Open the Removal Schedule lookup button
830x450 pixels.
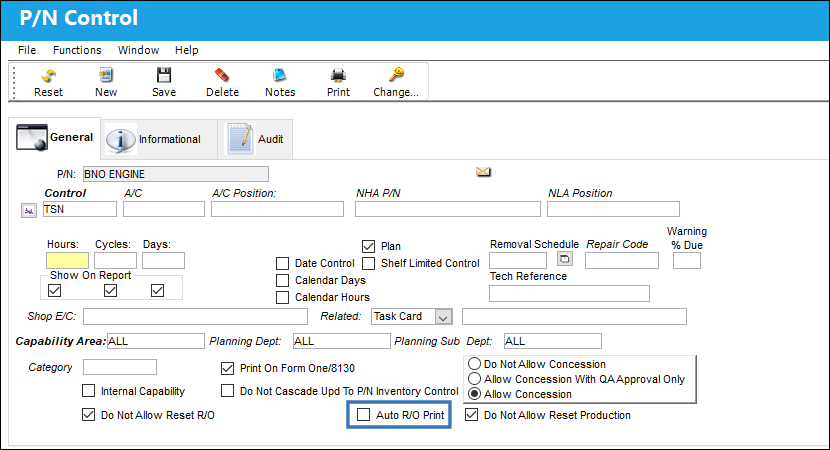(x=565, y=258)
